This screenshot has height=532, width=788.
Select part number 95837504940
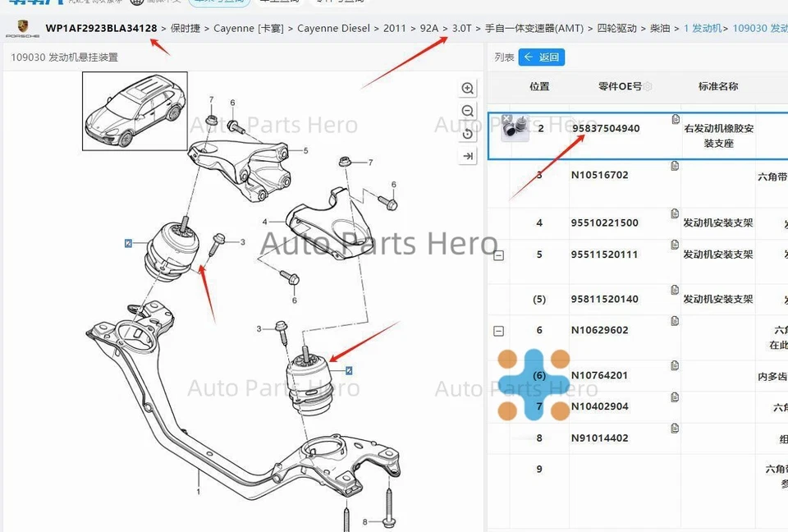(x=606, y=128)
